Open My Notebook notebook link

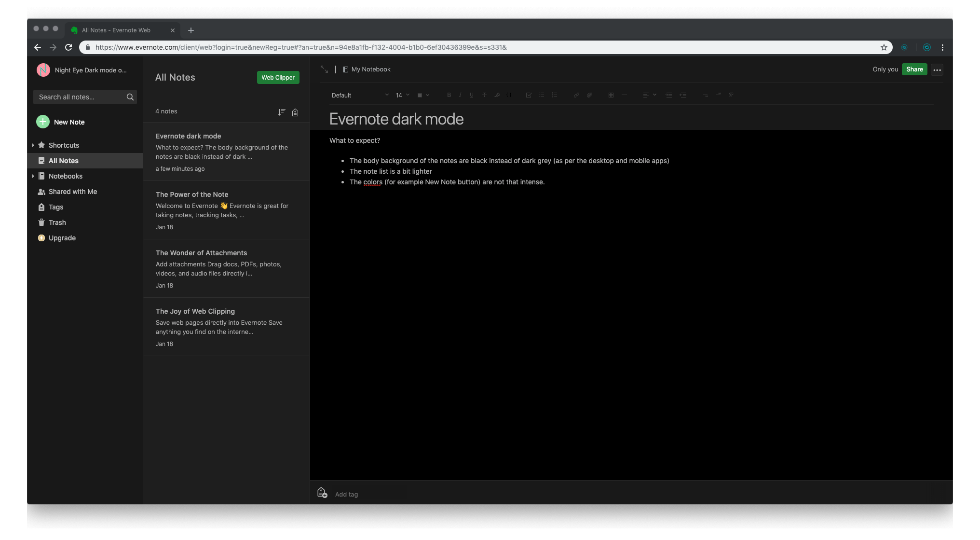pyautogui.click(x=367, y=69)
